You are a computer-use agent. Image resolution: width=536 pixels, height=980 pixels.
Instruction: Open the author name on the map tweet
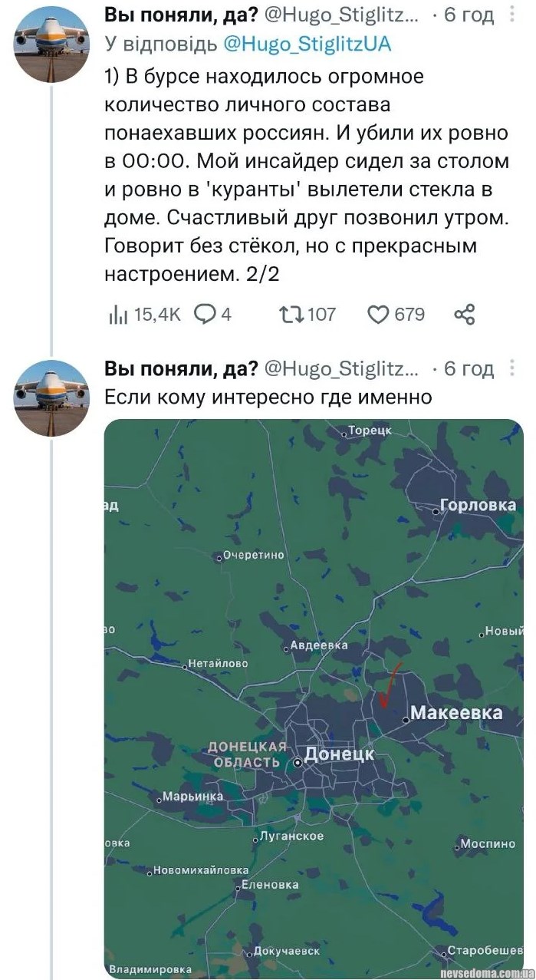tap(181, 369)
